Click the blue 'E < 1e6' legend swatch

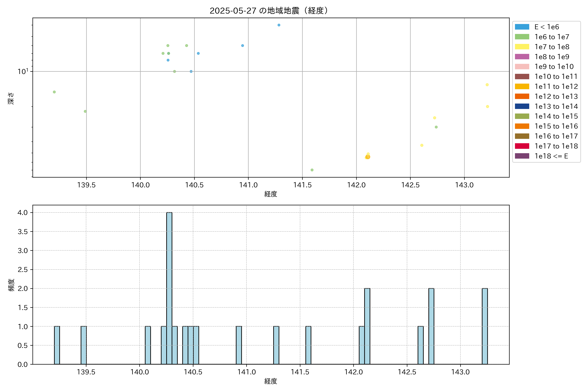[522, 27]
